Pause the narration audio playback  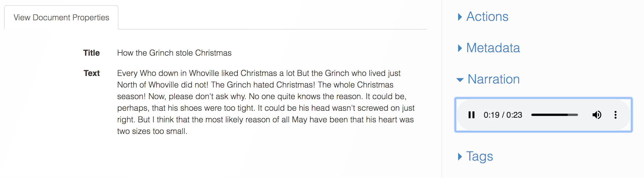click(x=472, y=115)
